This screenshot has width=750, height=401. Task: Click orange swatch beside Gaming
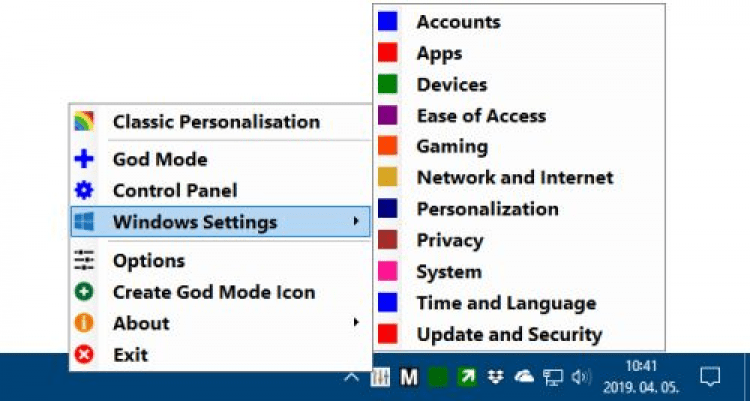387,146
